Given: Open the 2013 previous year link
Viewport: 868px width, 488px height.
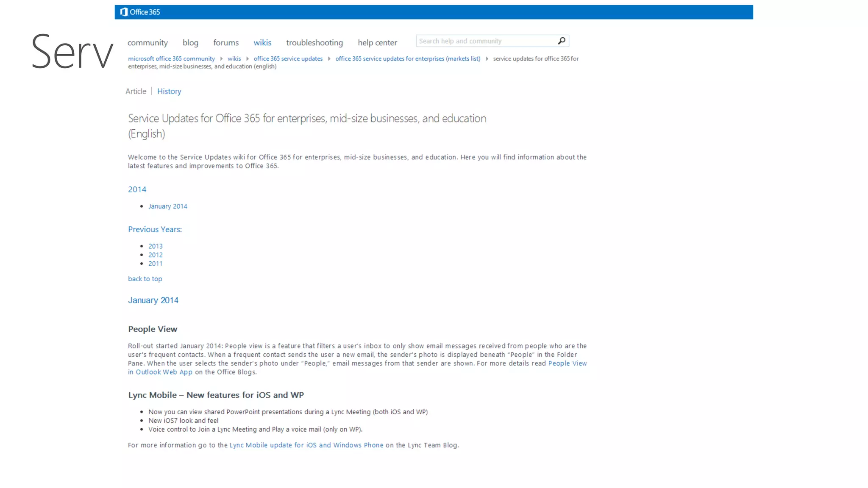Looking at the screenshot, I should [155, 246].
